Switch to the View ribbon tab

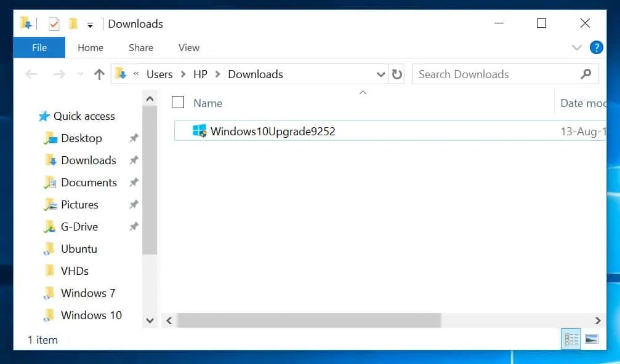[188, 48]
